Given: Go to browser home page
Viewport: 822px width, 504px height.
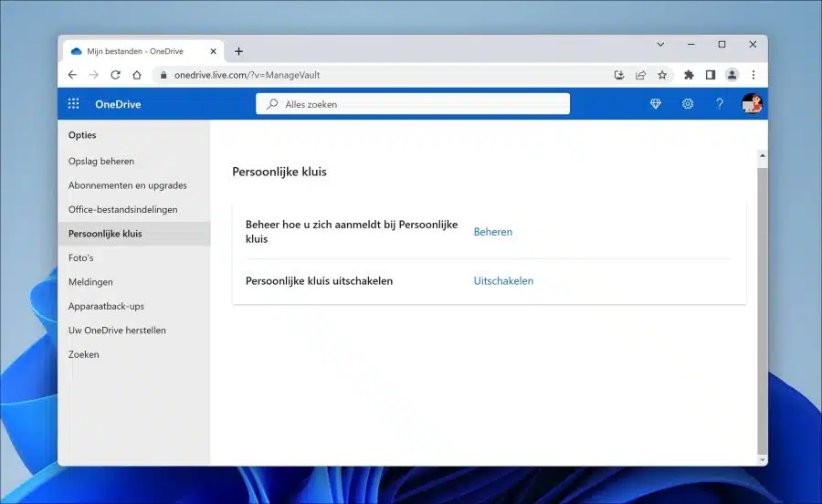Looking at the screenshot, I should [137, 75].
